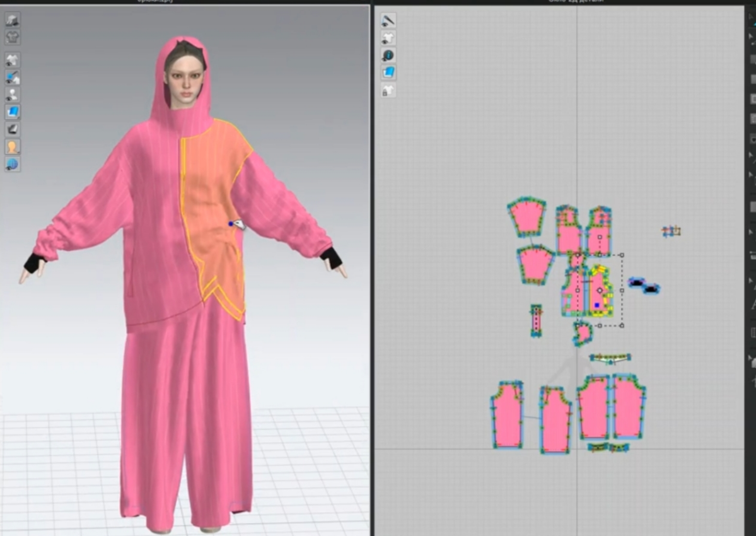
Task: Click the topmost icon in 3D window toolbar
Action: point(13,20)
